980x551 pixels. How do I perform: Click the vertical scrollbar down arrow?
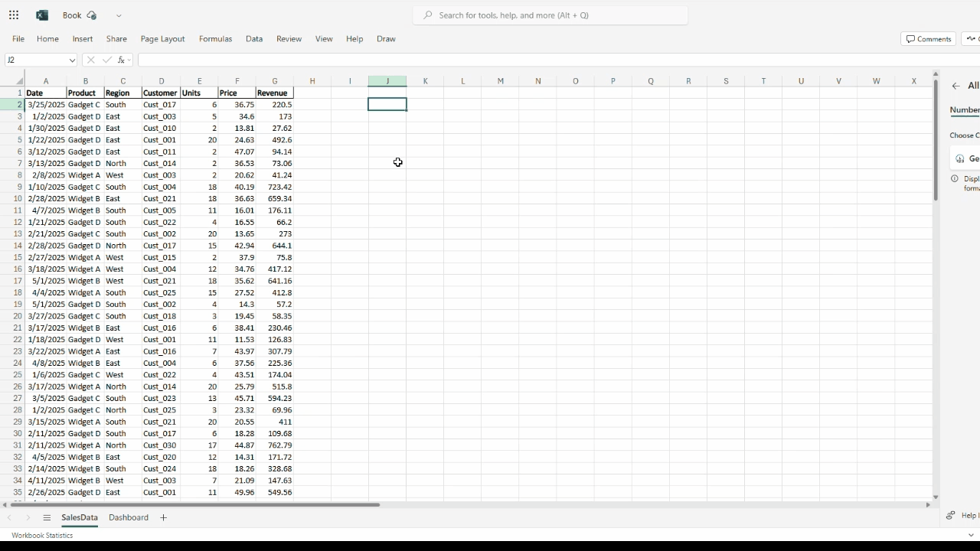(x=936, y=497)
